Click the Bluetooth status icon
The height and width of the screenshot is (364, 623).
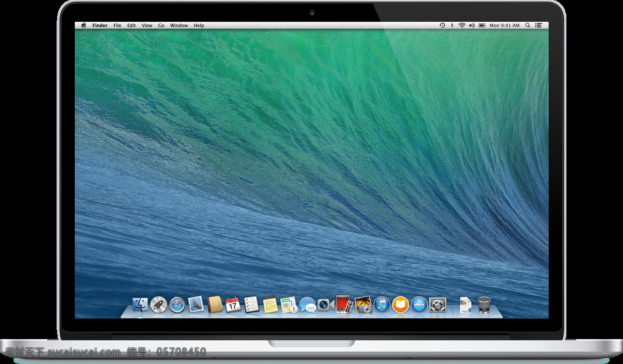(x=452, y=25)
